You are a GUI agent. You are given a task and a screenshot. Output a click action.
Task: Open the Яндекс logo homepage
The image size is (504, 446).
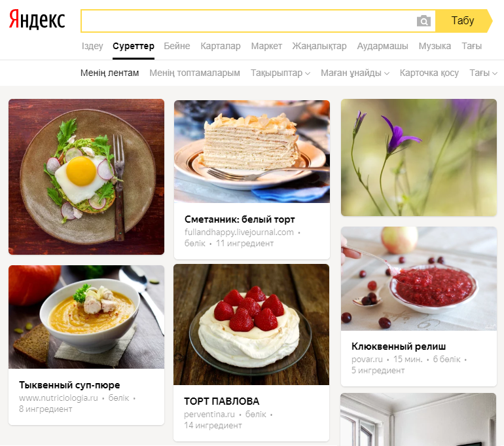(x=37, y=19)
